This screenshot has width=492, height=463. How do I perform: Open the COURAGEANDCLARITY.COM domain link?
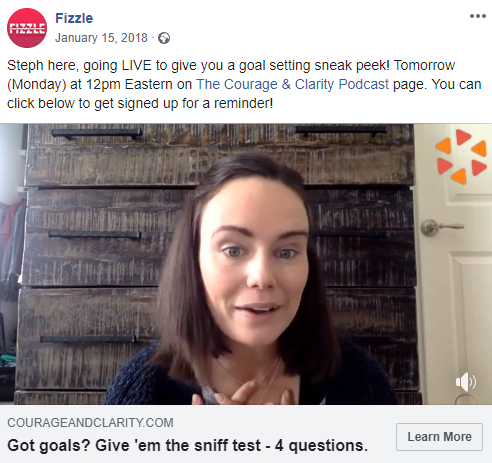click(x=90, y=423)
